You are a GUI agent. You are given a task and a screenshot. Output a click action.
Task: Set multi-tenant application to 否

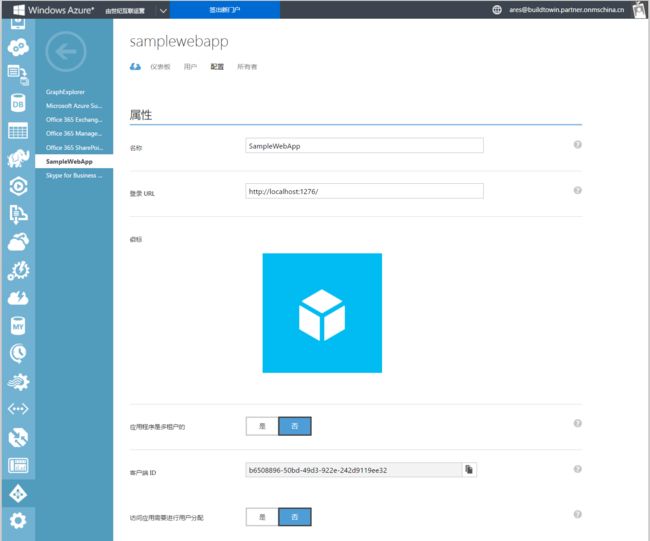295,426
